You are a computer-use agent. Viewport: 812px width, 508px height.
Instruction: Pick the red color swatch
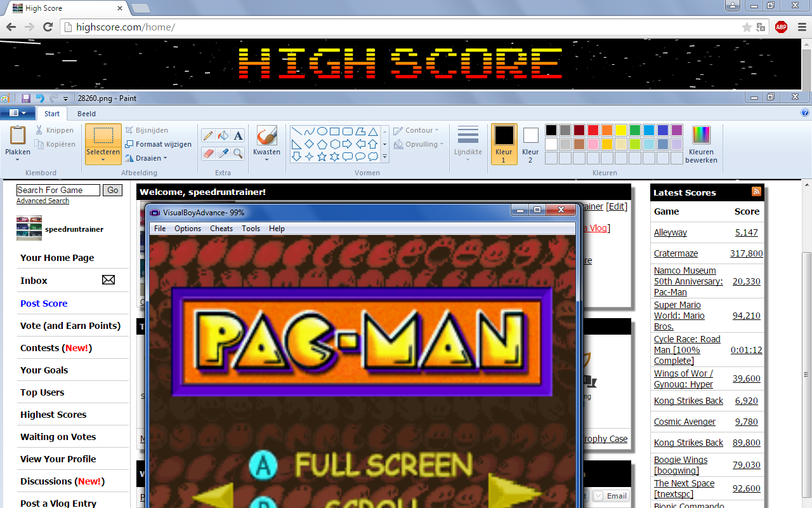click(x=593, y=130)
